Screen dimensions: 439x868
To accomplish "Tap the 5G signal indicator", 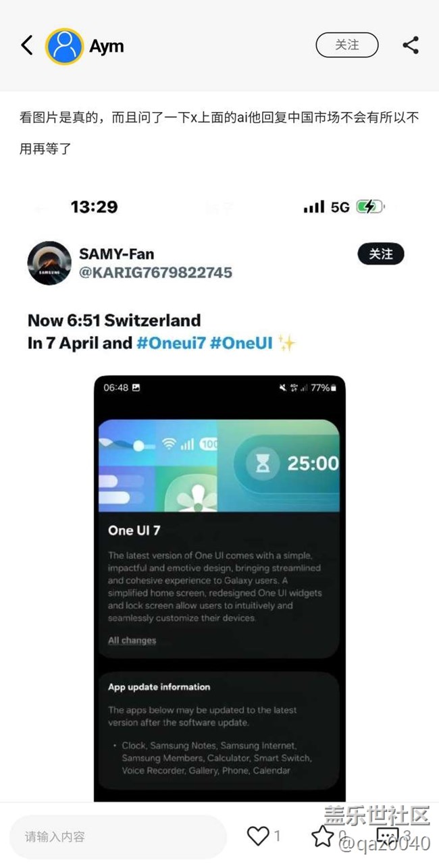I will click(340, 207).
